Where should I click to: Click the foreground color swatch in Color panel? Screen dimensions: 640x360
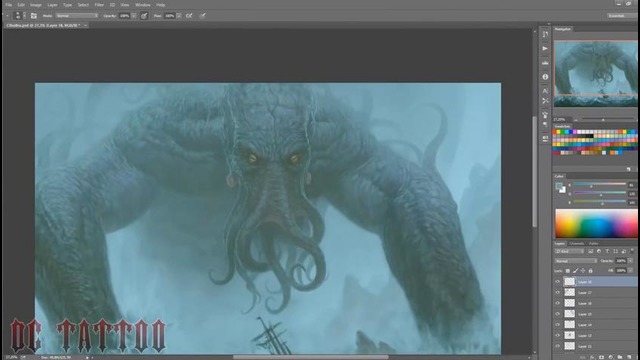click(559, 186)
